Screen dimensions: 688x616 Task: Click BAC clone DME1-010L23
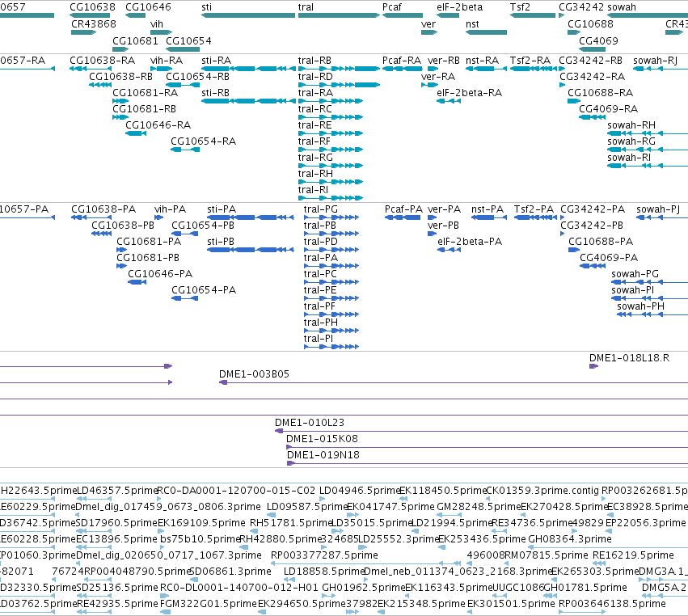tap(481, 432)
